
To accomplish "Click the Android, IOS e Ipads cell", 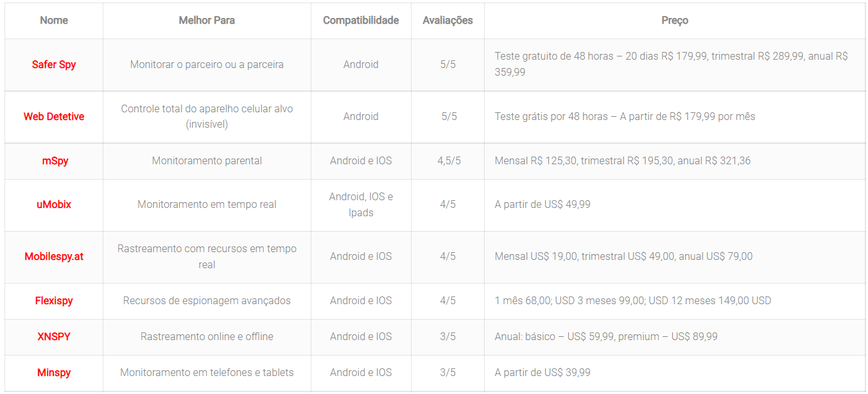I will coord(361,205).
